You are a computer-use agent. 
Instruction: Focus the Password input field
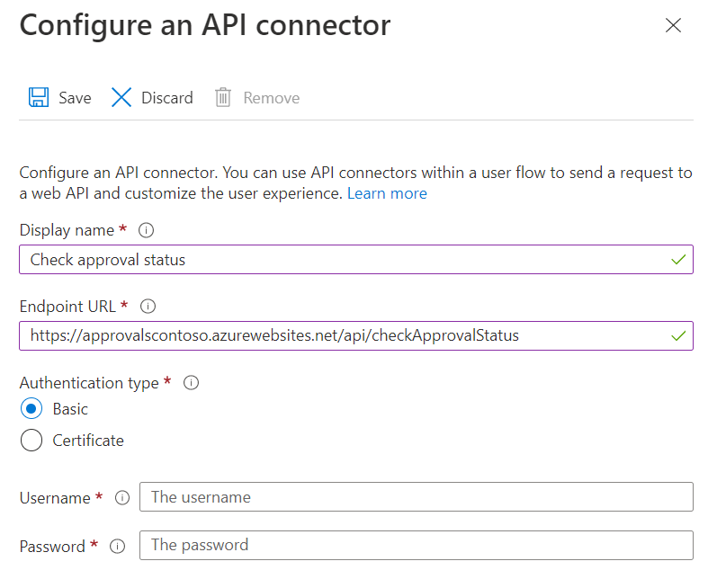pyautogui.click(x=417, y=545)
